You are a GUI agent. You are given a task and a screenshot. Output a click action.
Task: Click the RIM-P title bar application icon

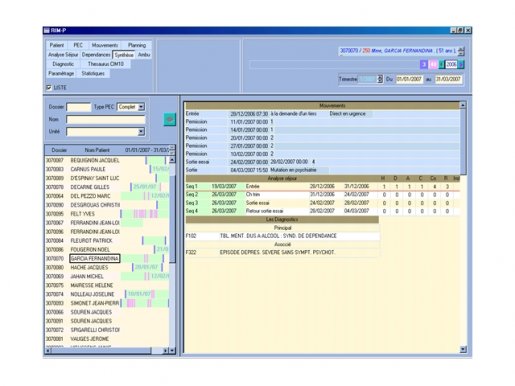(47, 31)
